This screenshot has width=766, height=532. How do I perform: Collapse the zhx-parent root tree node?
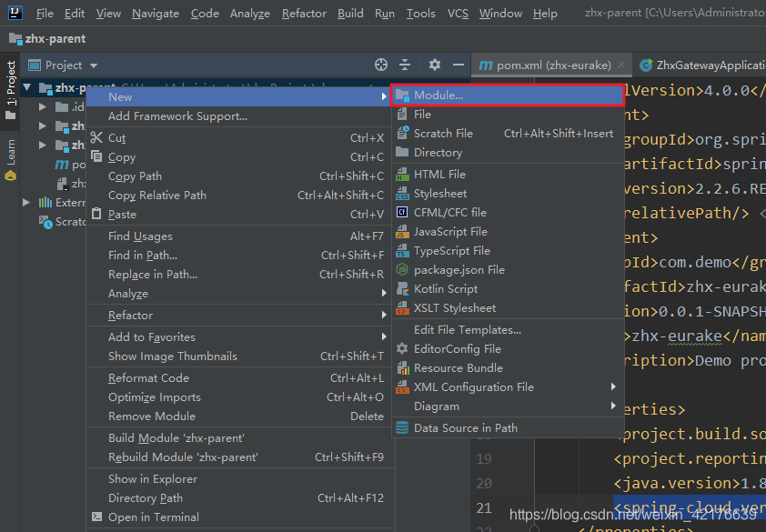pos(27,88)
